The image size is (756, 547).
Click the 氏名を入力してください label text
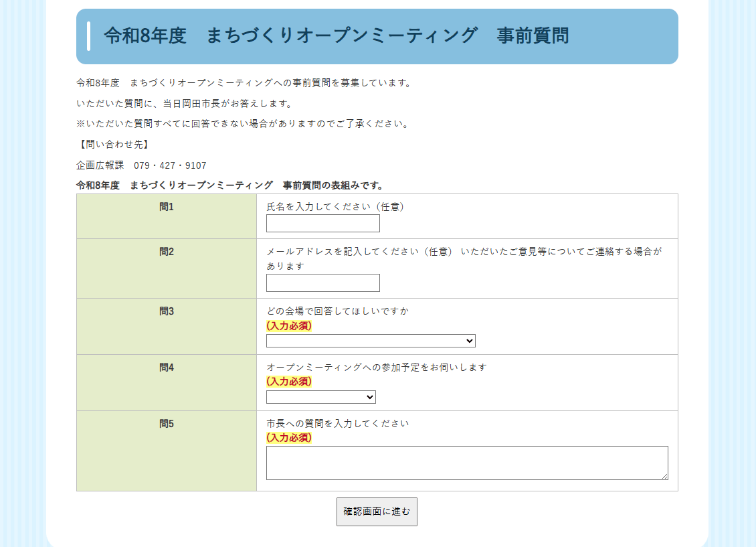336,207
